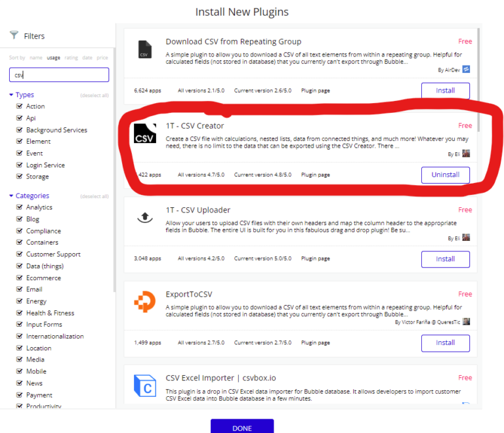Click the Eli author avatar on CSV Creator
504x433 pixels.
click(x=466, y=154)
